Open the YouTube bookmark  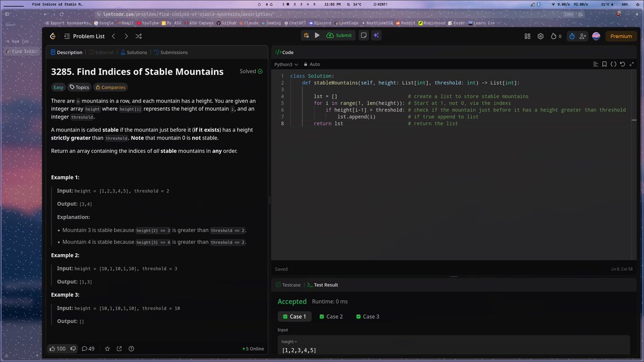148,23
